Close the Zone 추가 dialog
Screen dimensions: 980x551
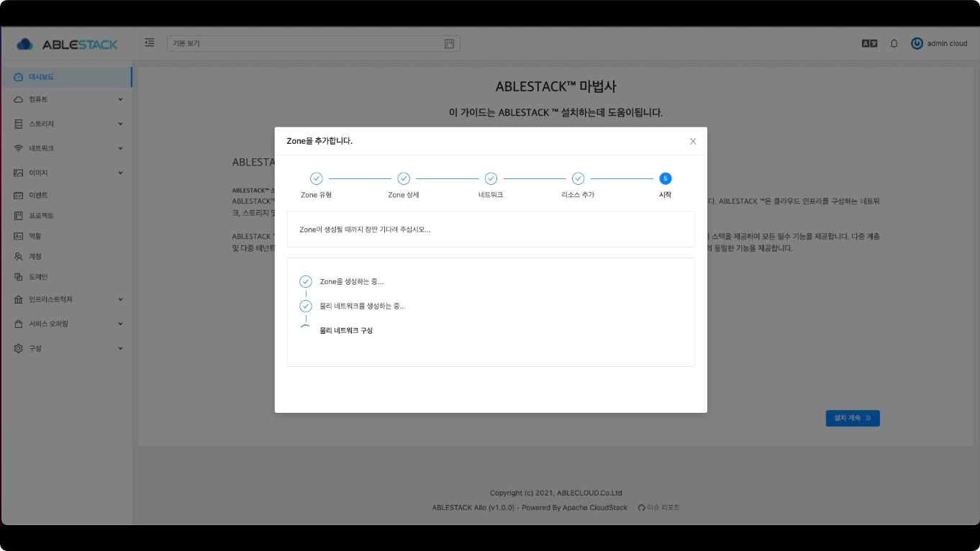coord(693,141)
